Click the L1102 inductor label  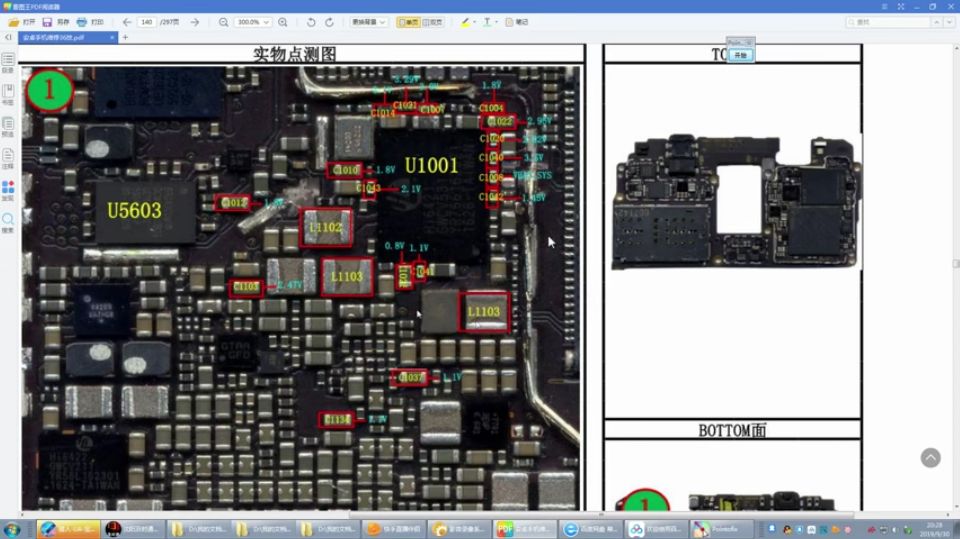pyautogui.click(x=326, y=227)
